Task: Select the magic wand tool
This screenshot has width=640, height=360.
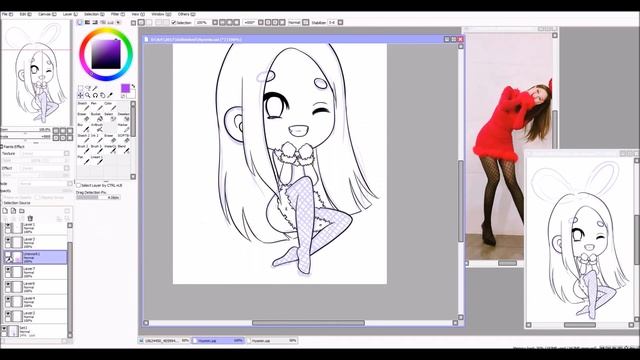Action: click(95, 88)
